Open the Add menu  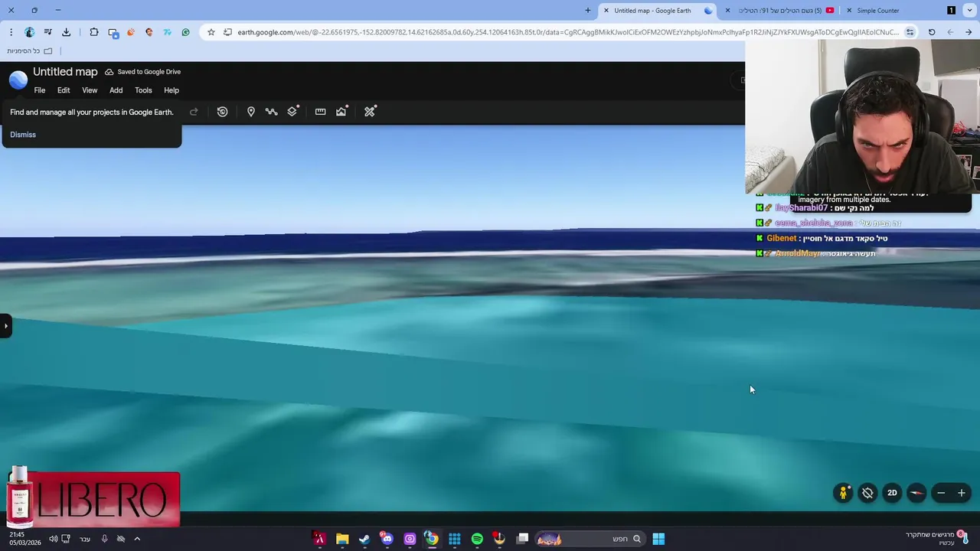point(116,90)
